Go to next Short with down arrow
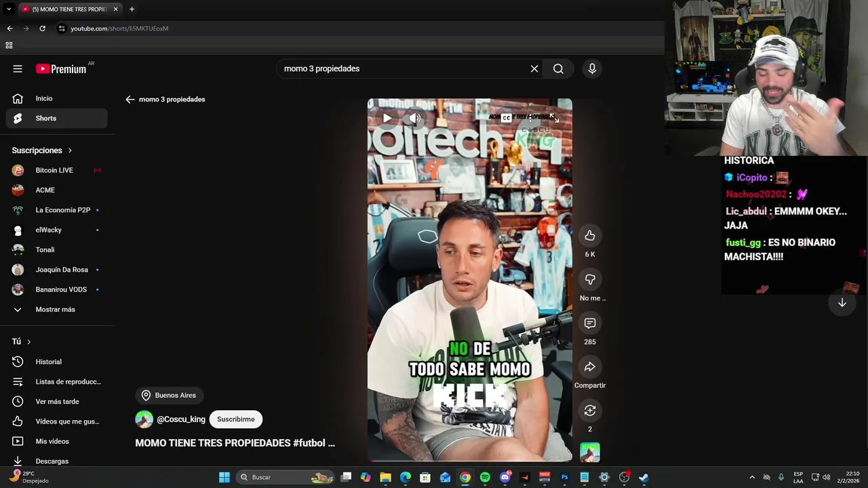 pyautogui.click(x=842, y=303)
